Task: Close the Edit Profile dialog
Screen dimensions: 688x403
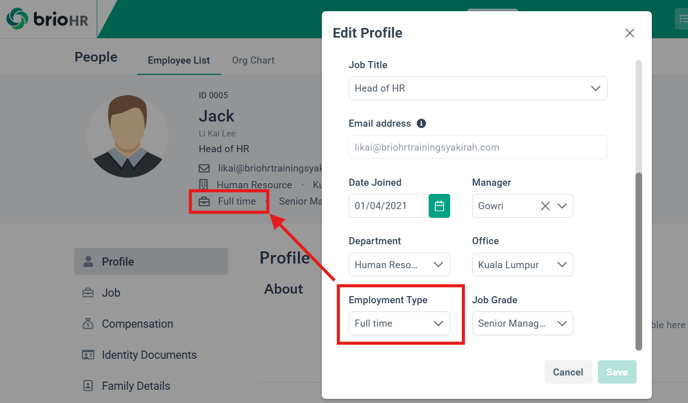Action: click(630, 33)
